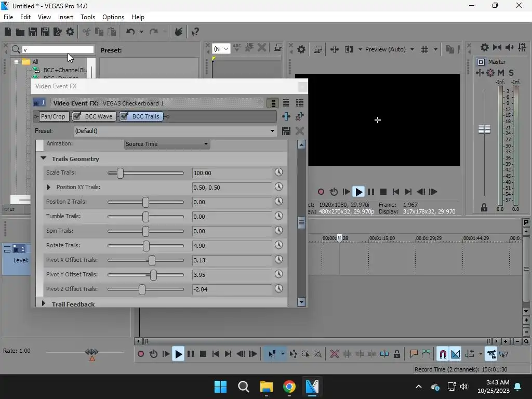This screenshot has height=399, width=532.
Task: Solo the Master bus
Action: pyautogui.click(x=511, y=73)
